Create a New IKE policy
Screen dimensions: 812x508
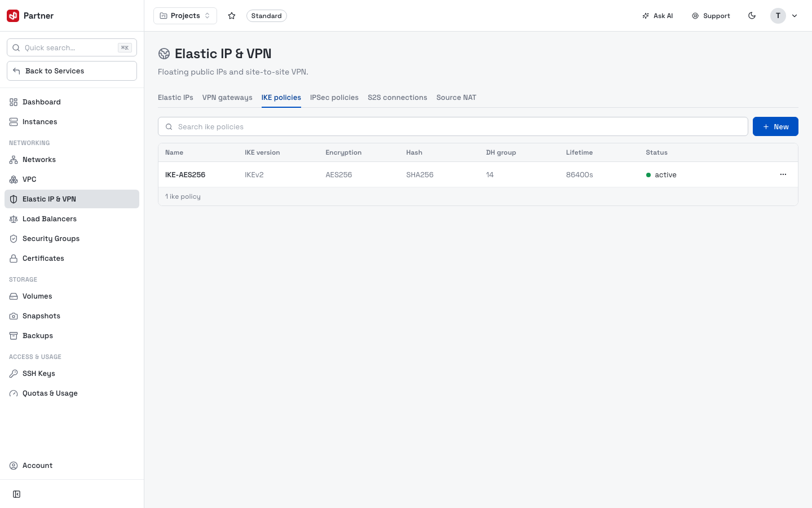(x=775, y=126)
